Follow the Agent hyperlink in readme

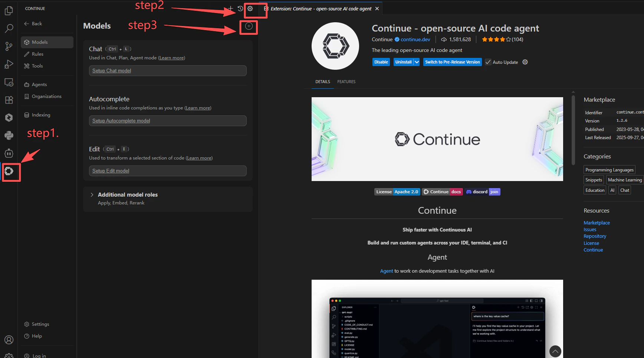386,271
